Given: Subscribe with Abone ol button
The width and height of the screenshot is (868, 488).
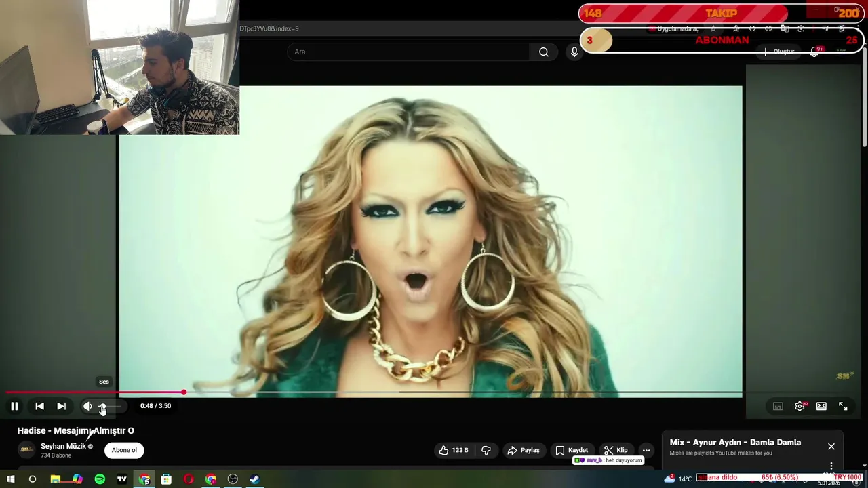Looking at the screenshot, I should [124, 450].
